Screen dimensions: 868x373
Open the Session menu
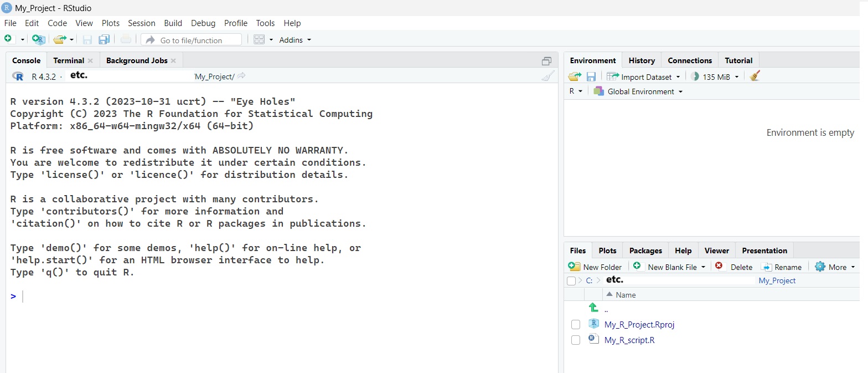click(142, 23)
